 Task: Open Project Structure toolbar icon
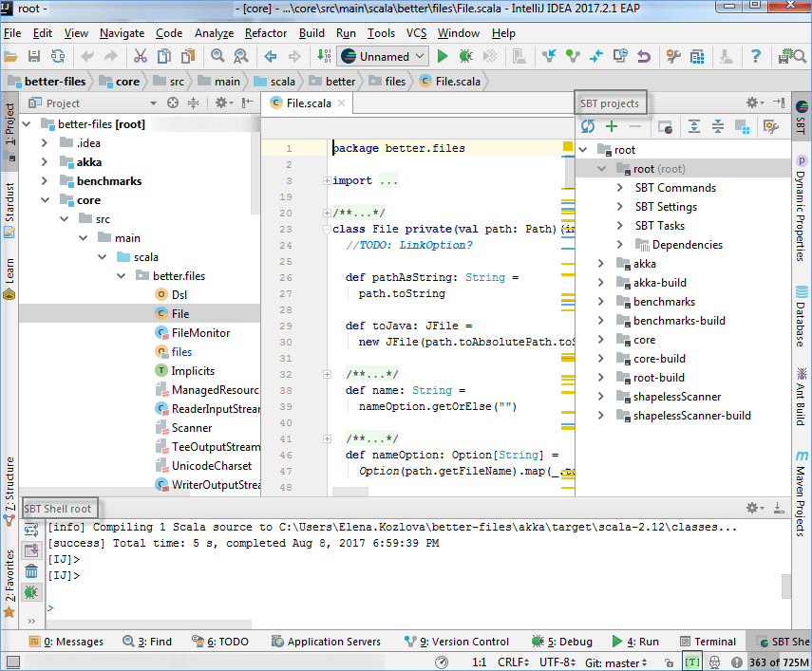coord(697,56)
